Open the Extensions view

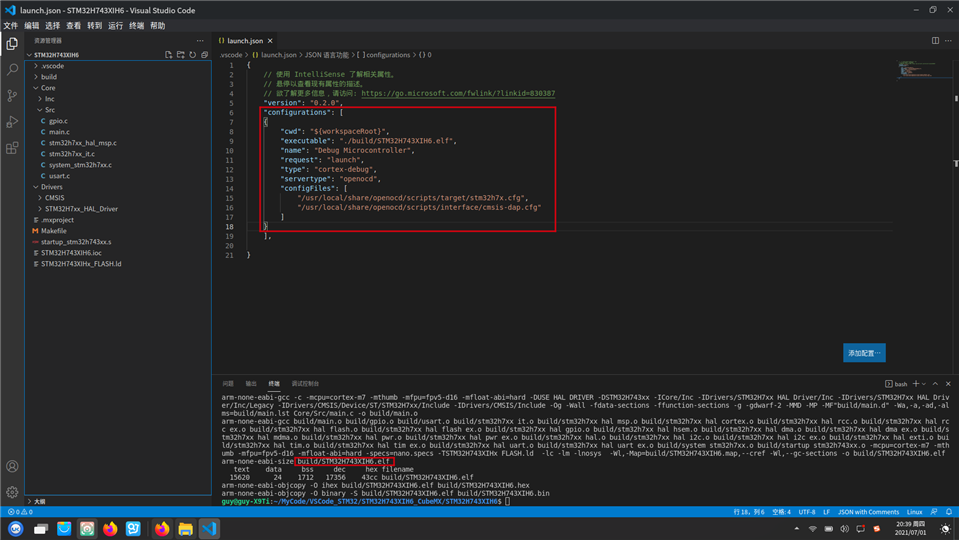click(x=12, y=148)
